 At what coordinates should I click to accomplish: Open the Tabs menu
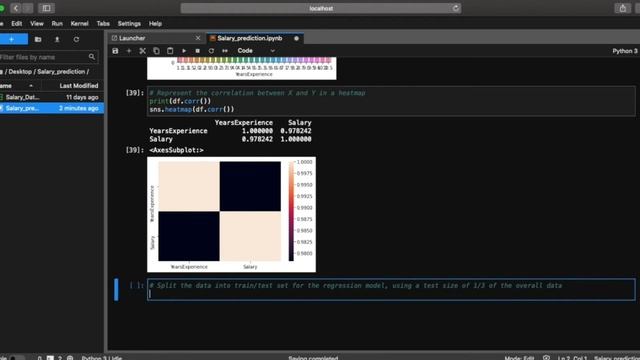pos(103,24)
